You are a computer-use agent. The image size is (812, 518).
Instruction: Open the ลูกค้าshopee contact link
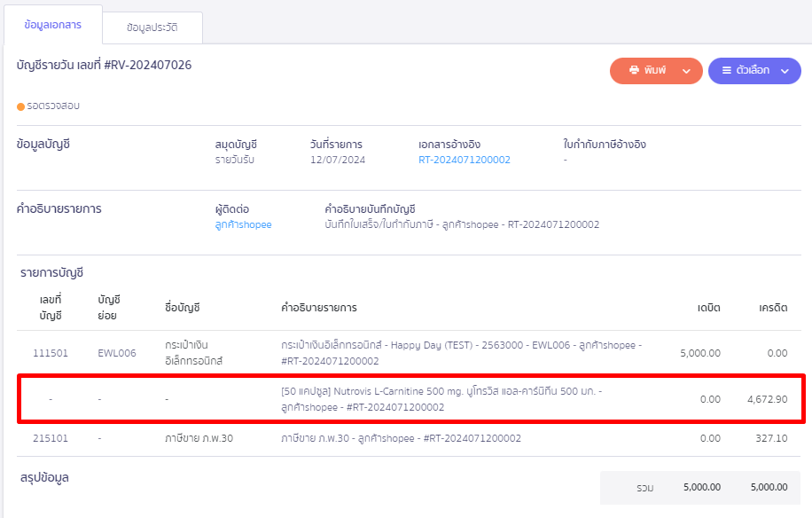[243, 224]
